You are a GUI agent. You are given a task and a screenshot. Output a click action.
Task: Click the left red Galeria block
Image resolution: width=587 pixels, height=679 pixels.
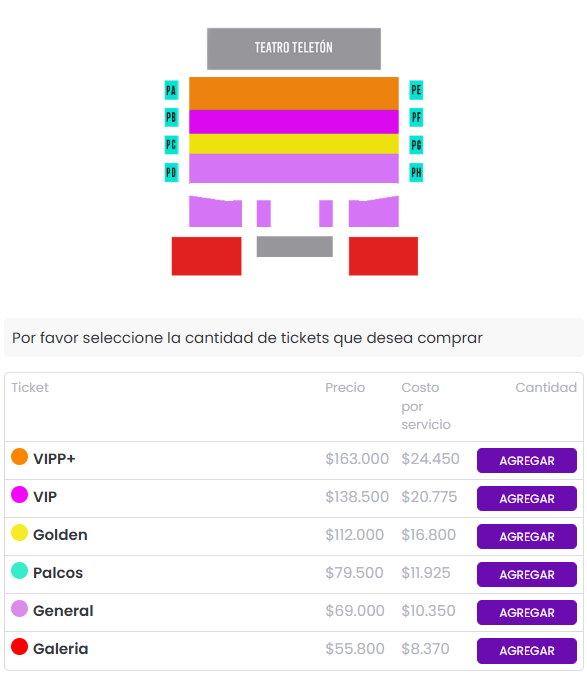pos(206,256)
